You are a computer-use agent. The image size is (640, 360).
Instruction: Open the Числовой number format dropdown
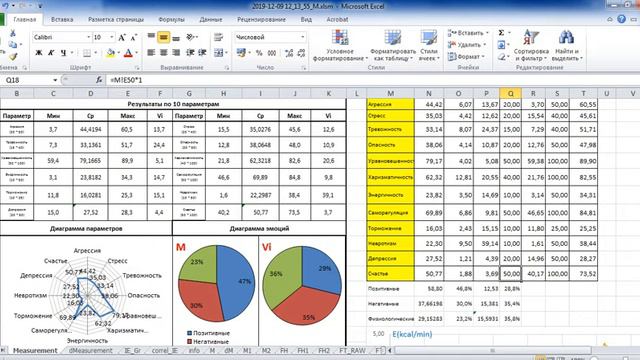click(302, 37)
